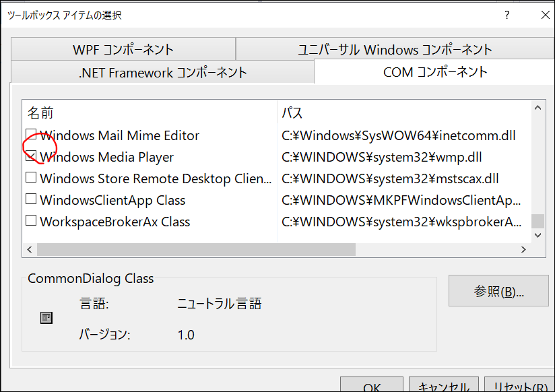Enable the WorkspaceBrokerAx Class checkbox

coord(31,221)
